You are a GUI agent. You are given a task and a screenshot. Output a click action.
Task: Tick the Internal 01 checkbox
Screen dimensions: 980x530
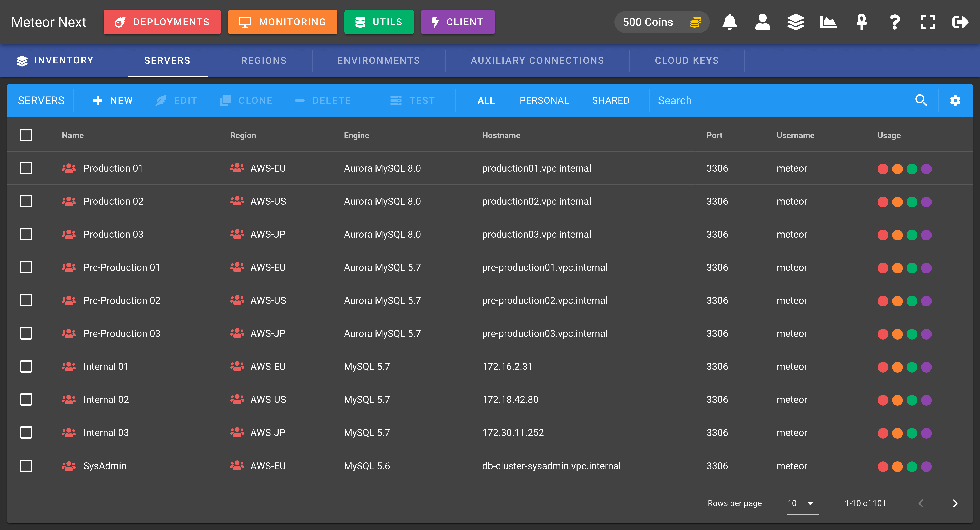26,366
